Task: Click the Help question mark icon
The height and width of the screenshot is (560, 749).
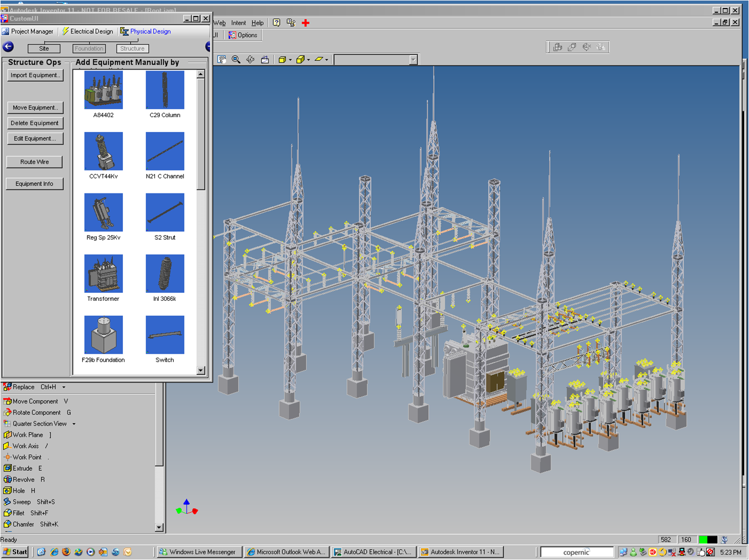Action: tap(276, 23)
